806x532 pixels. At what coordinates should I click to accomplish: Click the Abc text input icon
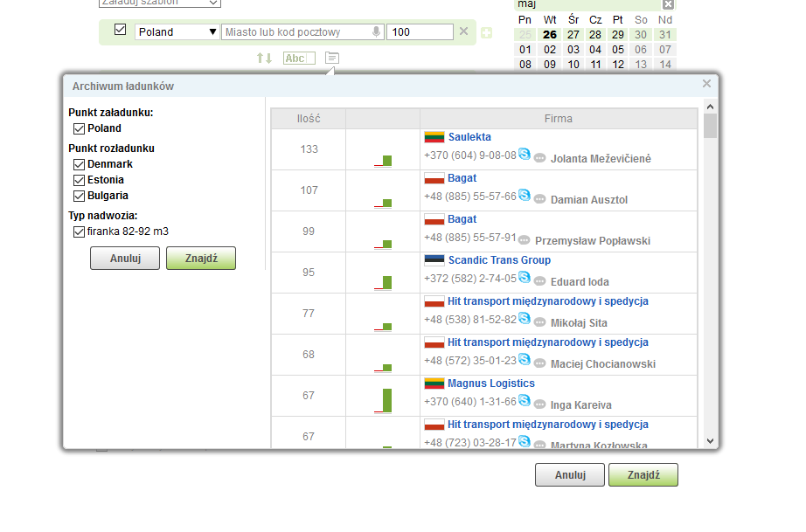[299, 58]
